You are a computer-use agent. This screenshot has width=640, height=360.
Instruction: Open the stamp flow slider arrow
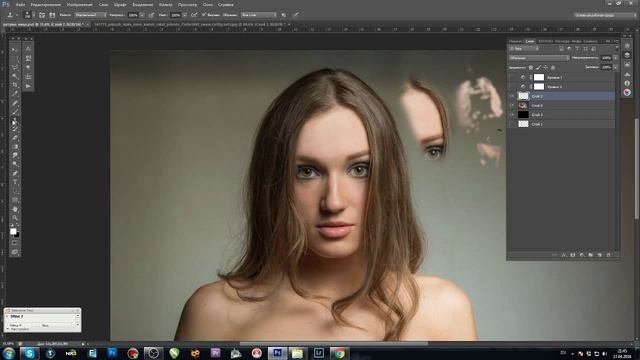[x=185, y=15]
